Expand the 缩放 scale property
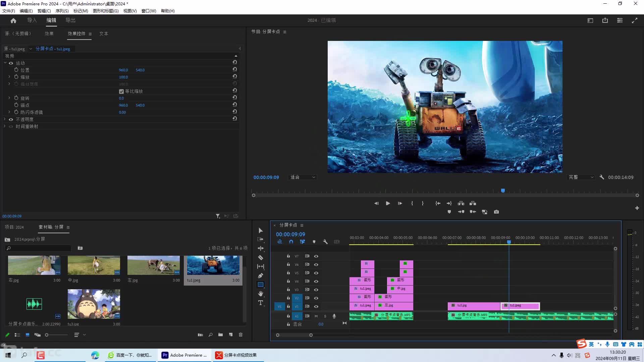The width and height of the screenshot is (644, 362). (x=9, y=77)
